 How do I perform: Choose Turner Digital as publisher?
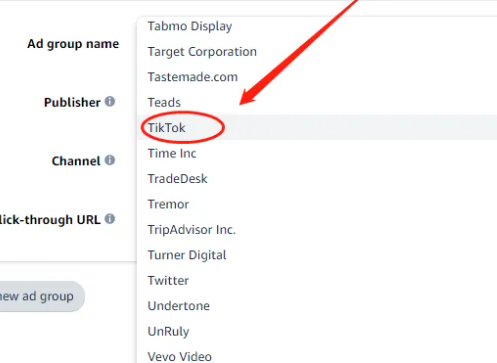coord(317,255)
